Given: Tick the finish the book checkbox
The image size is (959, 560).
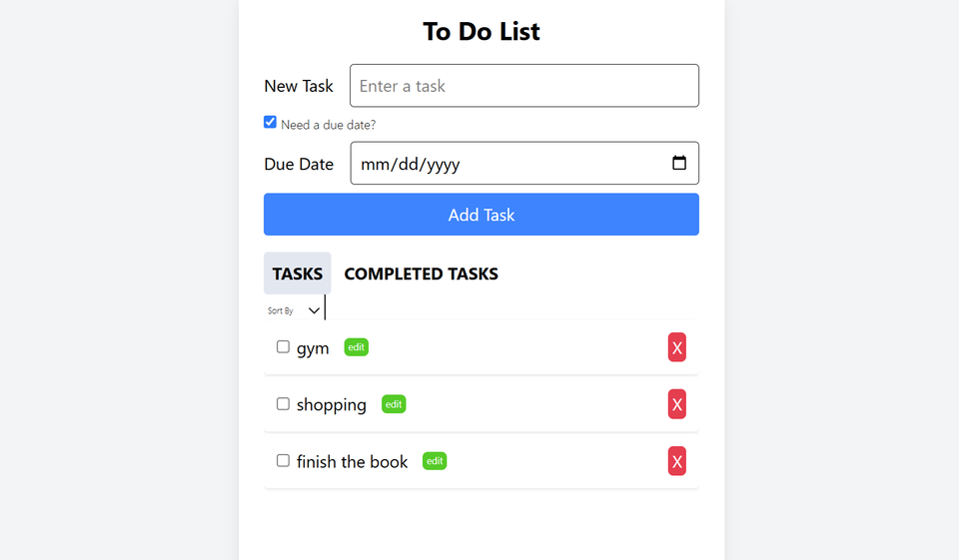Looking at the screenshot, I should 283,461.
